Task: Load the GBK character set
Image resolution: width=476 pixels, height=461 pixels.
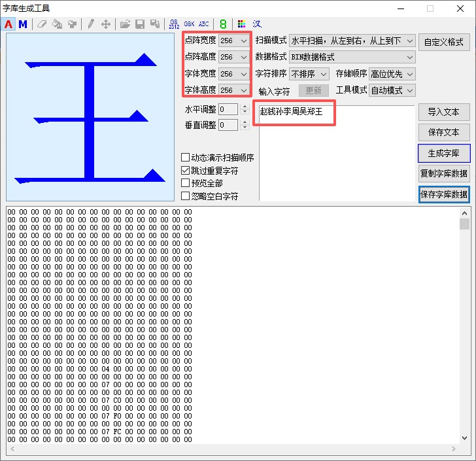Action: [x=189, y=24]
